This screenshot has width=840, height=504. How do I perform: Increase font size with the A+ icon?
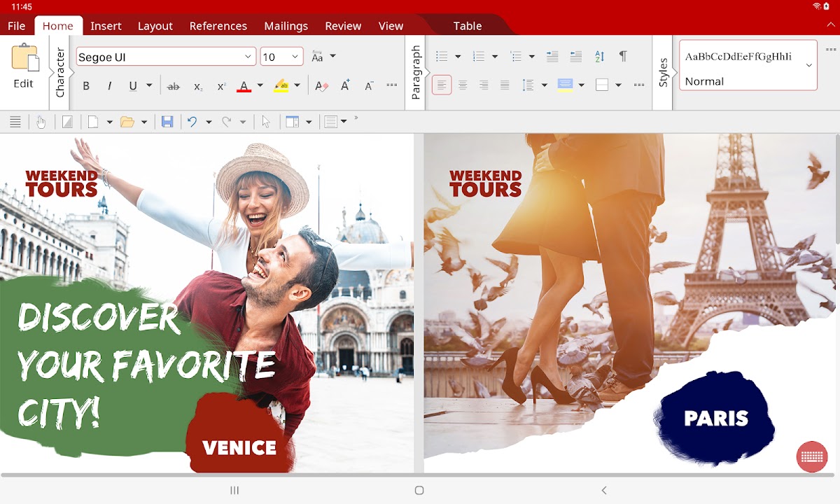[345, 86]
